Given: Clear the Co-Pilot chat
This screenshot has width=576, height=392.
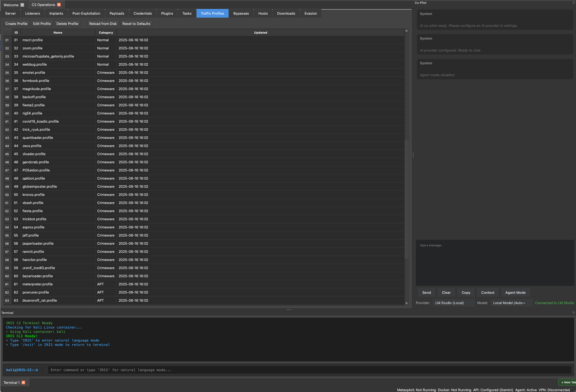Looking at the screenshot, I should (446, 292).
